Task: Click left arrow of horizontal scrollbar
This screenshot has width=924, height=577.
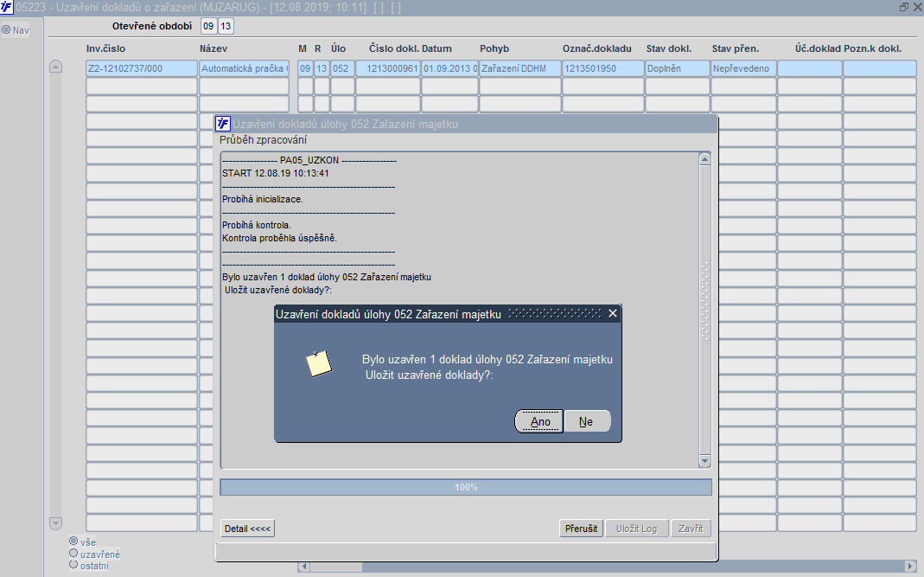Action: (x=304, y=567)
